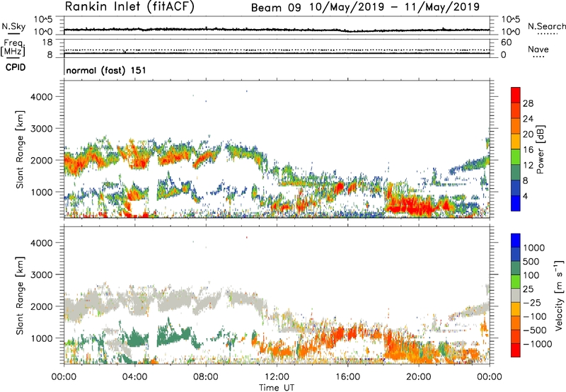Click the strong red echo near 20:00 in the power panel
The width and height of the screenshot is (566, 392).
coord(412,204)
